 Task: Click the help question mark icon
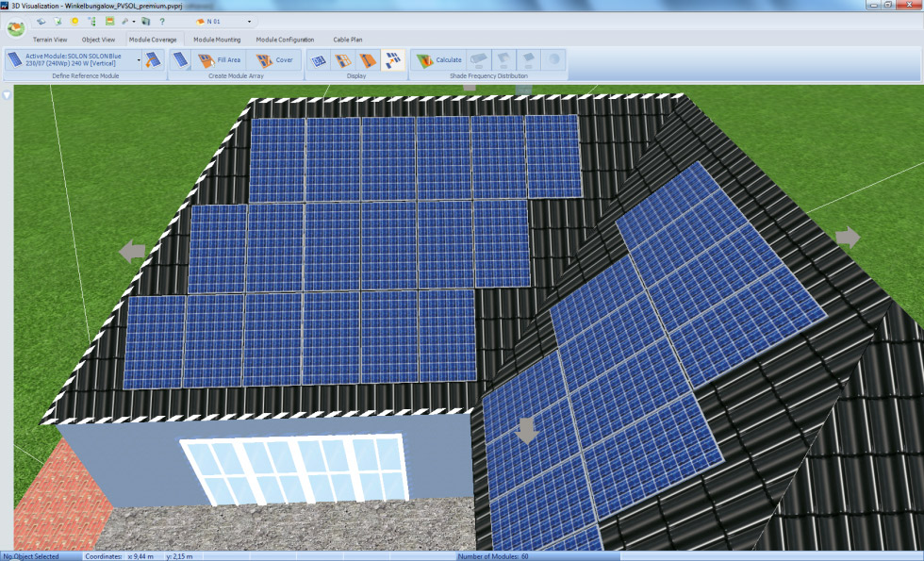tap(162, 21)
